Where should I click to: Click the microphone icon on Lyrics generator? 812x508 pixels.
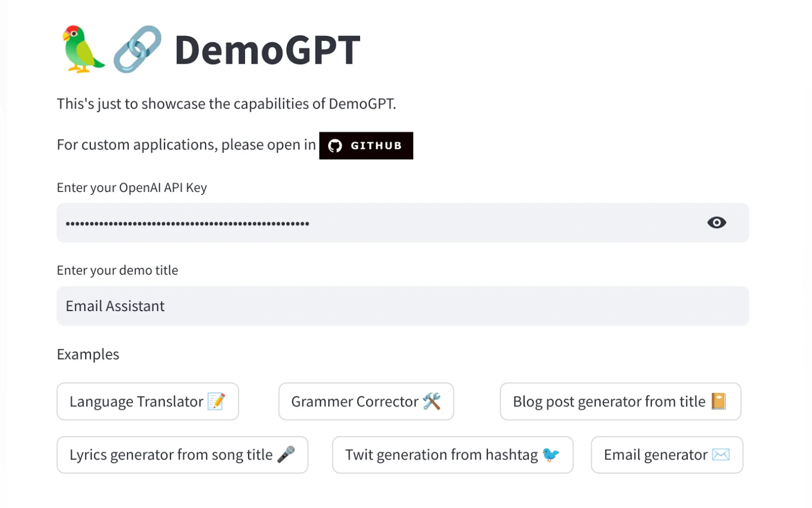[286, 454]
